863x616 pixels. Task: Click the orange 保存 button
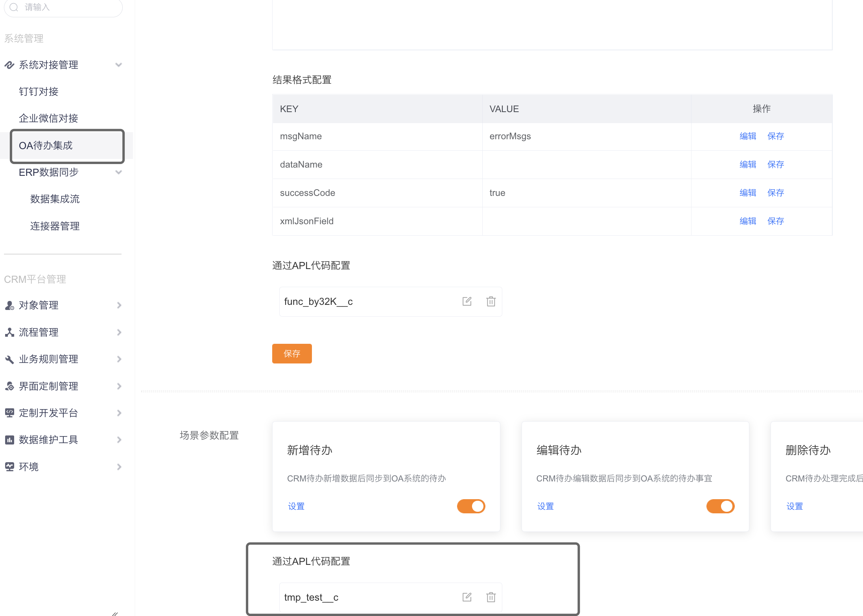(x=292, y=354)
